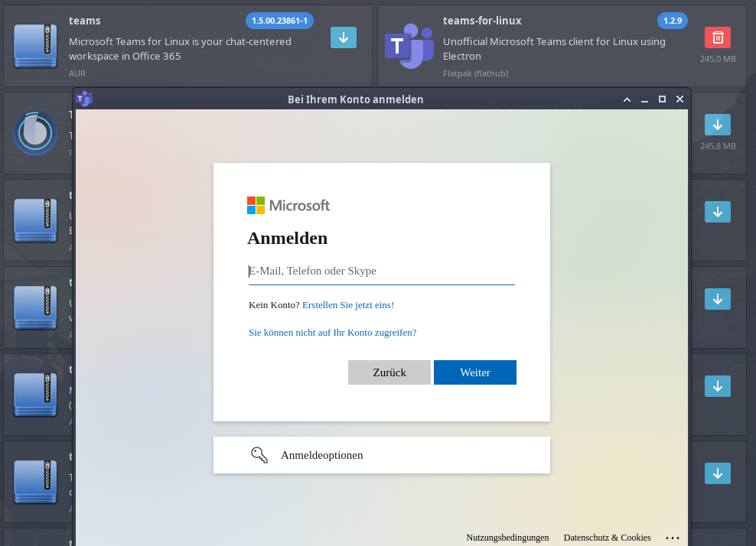Click the Teams icon in dialog title bar
Viewport: 756px width, 546px height.
pos(84,99)
